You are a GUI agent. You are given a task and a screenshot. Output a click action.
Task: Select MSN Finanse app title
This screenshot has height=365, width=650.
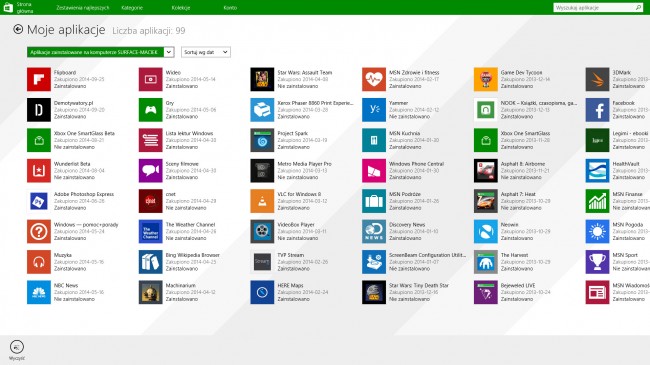coord(628,194)
